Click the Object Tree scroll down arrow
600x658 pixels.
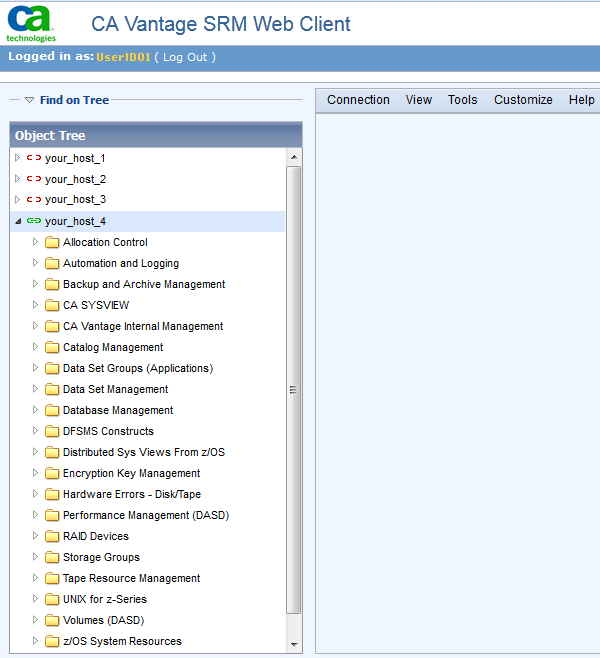[294, 645]
